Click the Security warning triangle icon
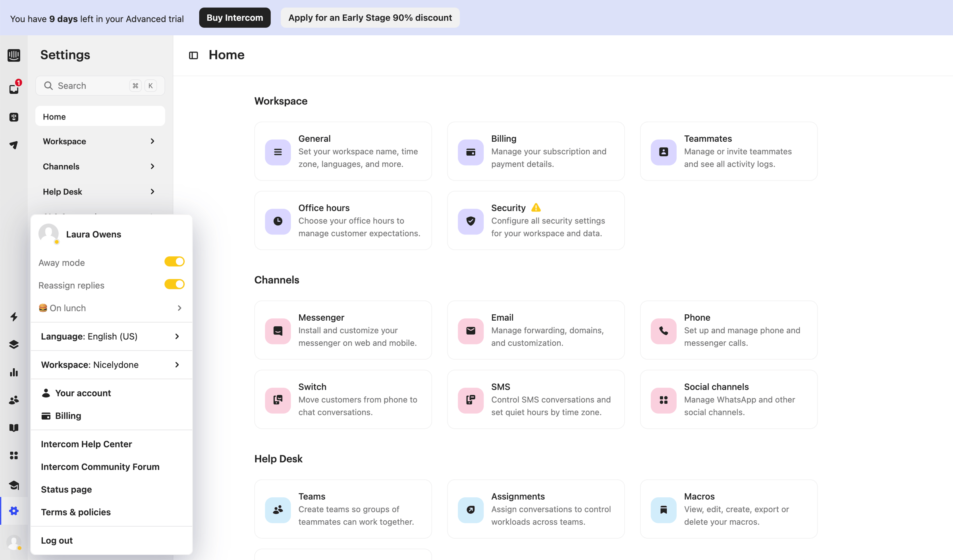This screenshot has width=953, height=560. (x=536, y=207)
